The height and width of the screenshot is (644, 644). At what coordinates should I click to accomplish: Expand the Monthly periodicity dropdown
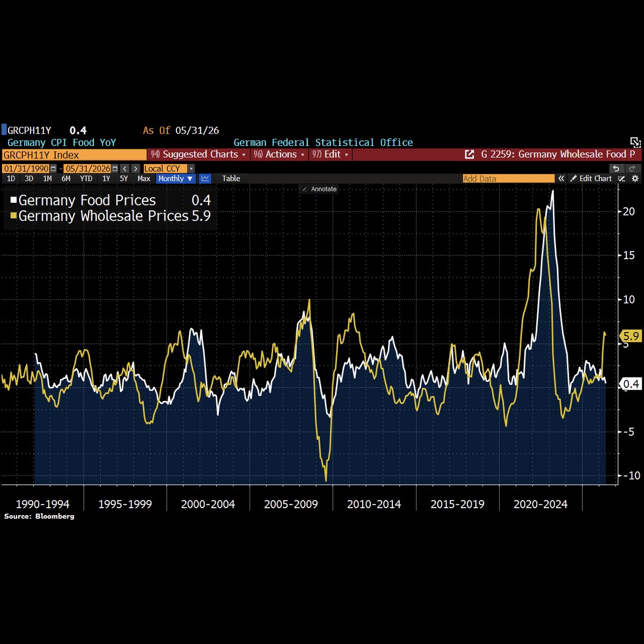(x=175, y=179)
